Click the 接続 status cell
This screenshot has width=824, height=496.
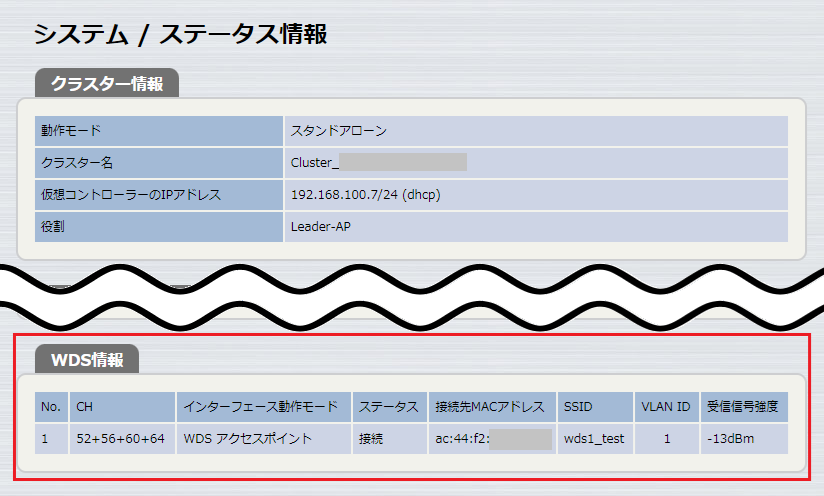coord(390,439)
